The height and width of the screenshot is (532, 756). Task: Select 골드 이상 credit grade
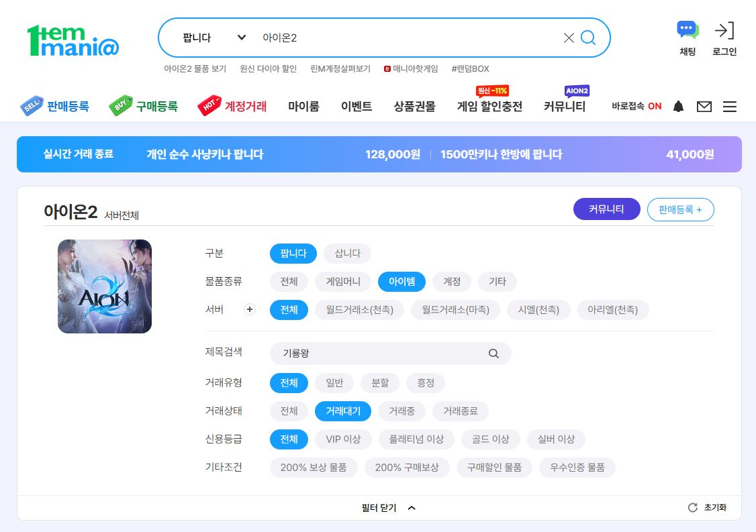[x=490, y=439]
